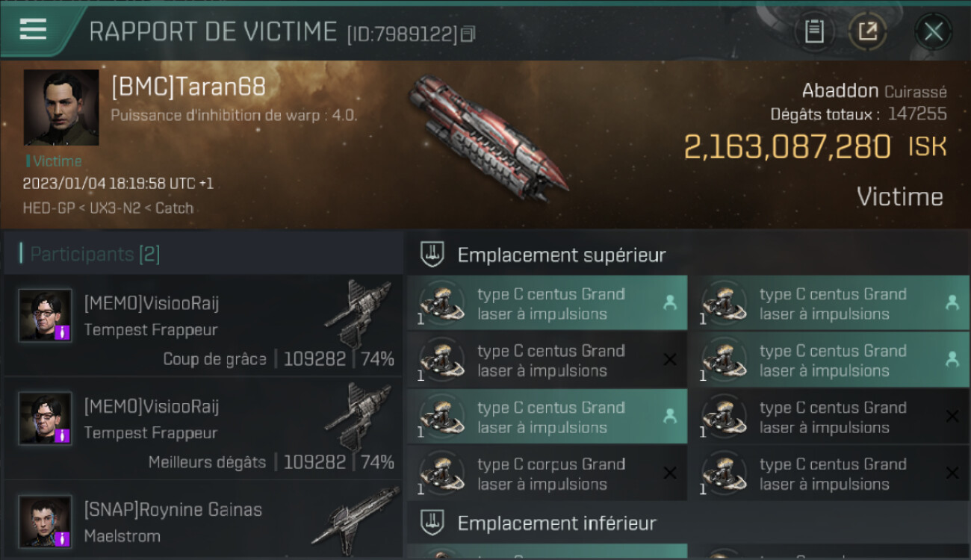Open Roynine Gainas character portrait

[x=46, y=521]
